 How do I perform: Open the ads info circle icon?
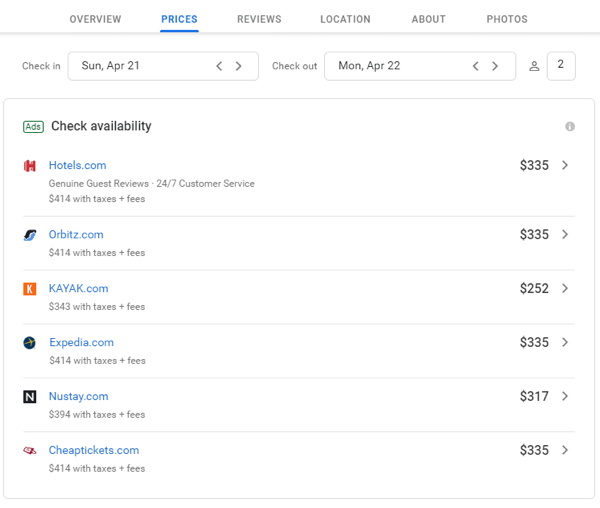(x=570, y=126)
